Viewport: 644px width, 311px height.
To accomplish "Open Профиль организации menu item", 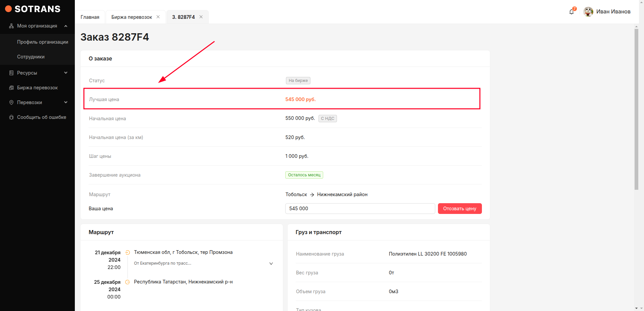I will [43, 42].
